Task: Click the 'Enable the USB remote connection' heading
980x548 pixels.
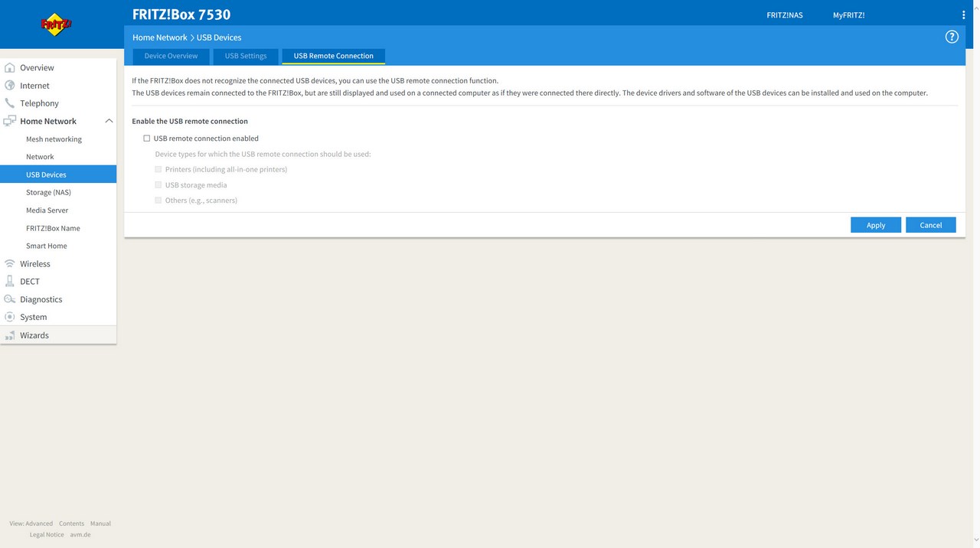Action: [190, 121]
